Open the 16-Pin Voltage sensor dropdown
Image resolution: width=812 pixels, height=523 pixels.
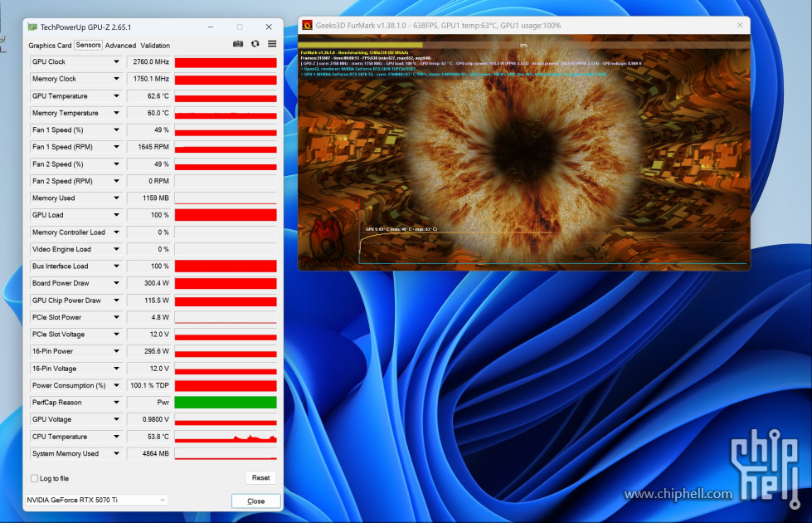116,369
